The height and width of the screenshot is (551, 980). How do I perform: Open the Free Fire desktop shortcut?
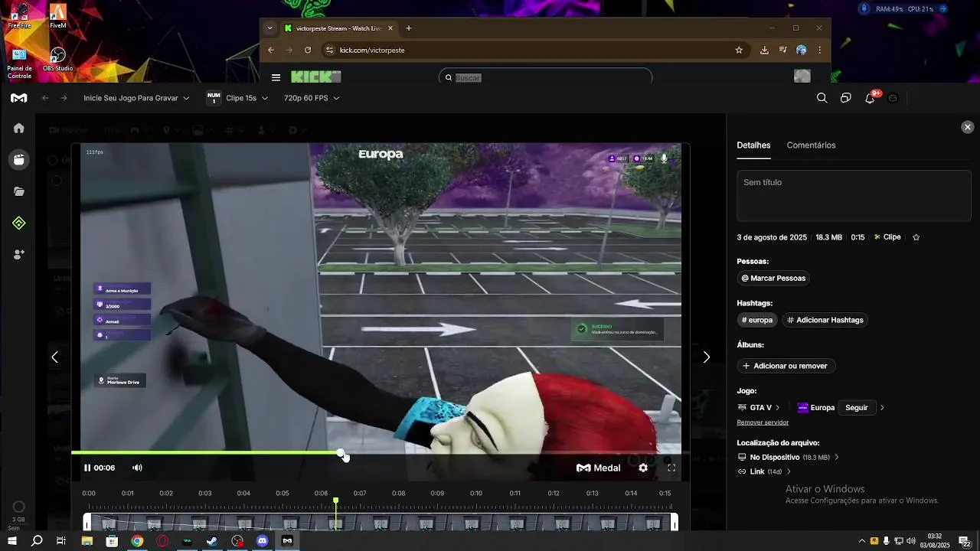[19, 16]
